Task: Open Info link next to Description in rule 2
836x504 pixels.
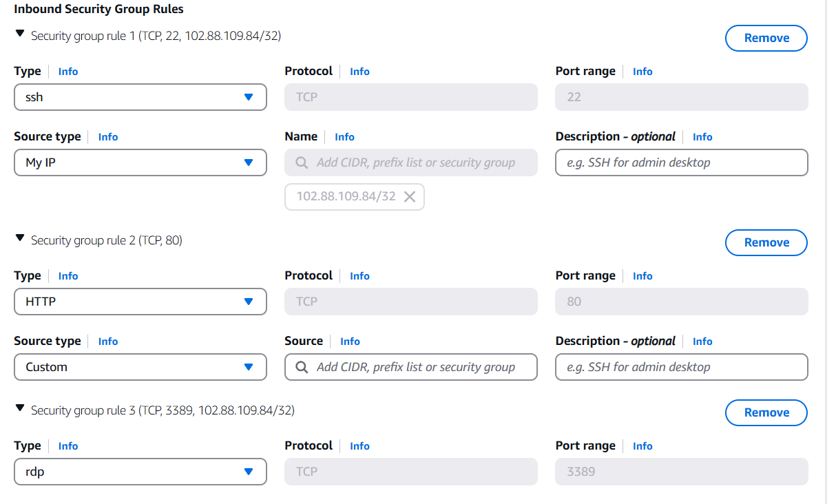Action: (x=702, y=342)
